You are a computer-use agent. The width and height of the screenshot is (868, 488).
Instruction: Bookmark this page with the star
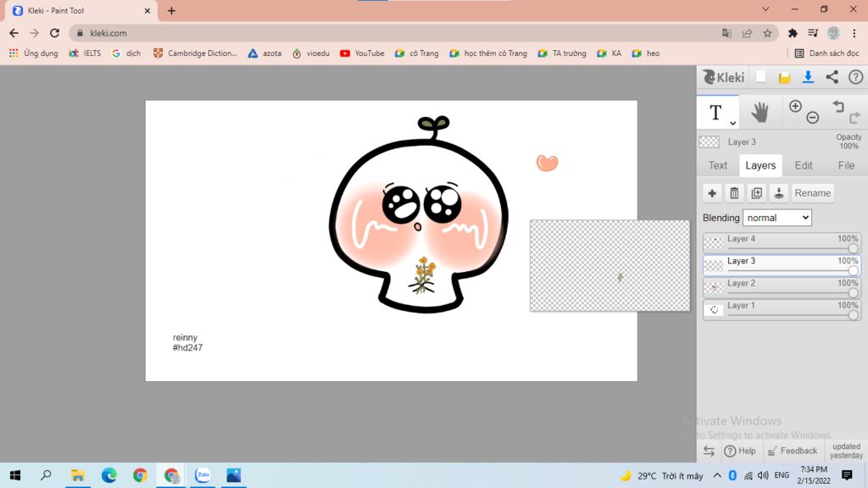click(767, 33)
